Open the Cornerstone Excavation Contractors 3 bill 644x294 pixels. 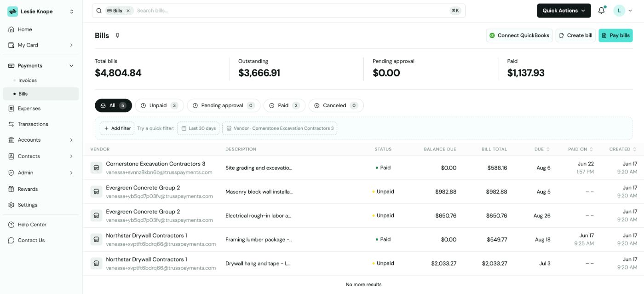pyautogui.click(x=363, y=168)
